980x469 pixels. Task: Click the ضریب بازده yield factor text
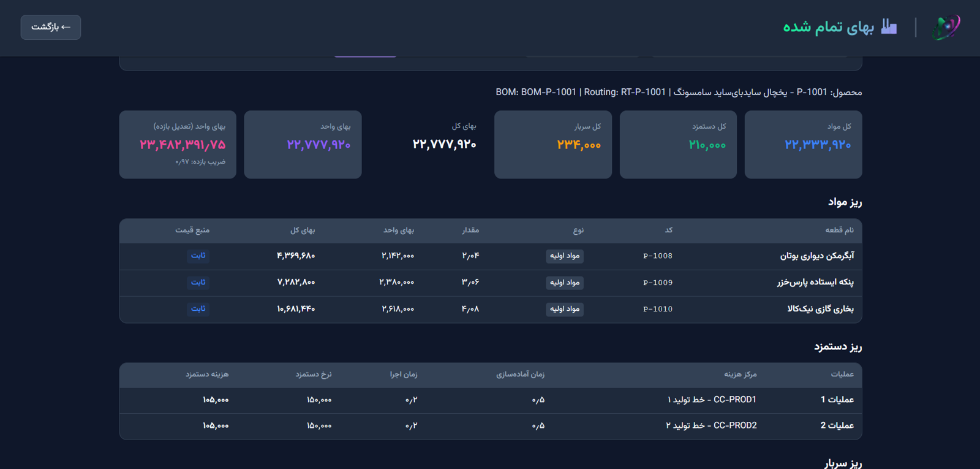coord(200,162)
